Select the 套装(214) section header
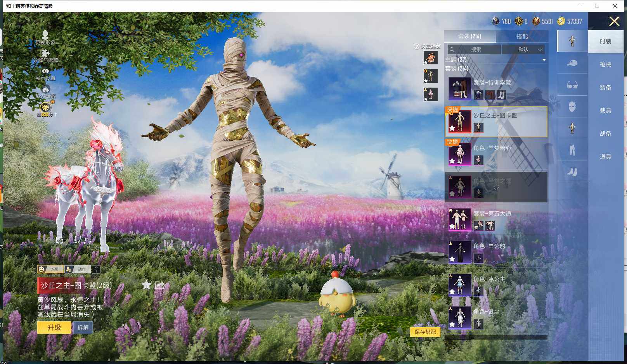This screenshot has height=364, width=627. coord(457,69)
